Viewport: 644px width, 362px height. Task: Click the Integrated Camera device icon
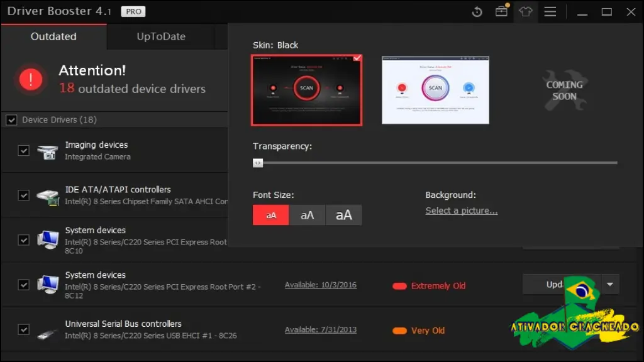(x=48, y=151)
